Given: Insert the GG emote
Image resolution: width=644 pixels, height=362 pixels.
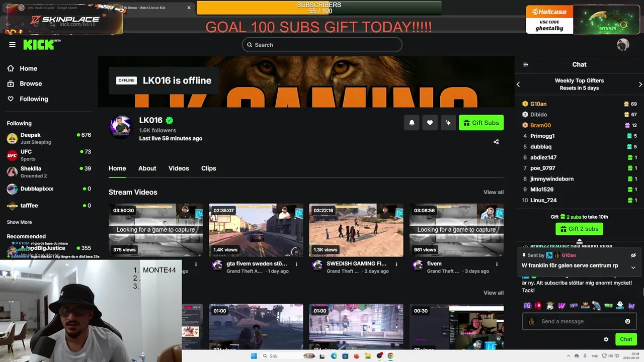Looking at the screenshot, I should (x=527, y=306).
